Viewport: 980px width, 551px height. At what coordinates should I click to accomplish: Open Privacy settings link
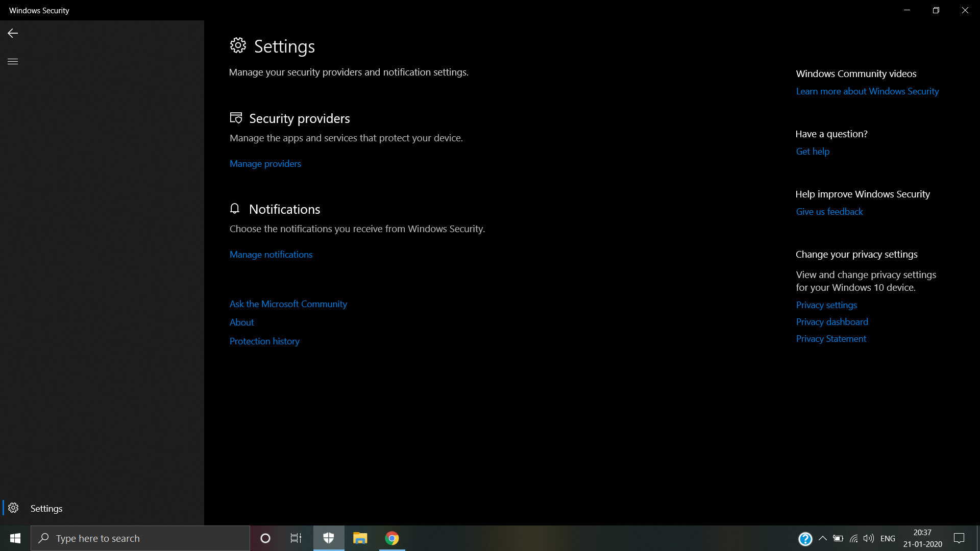click(x=827, y=305)
